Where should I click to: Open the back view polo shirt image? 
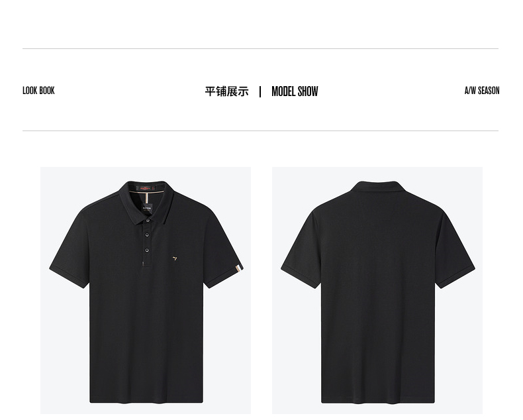coord(377,290)
